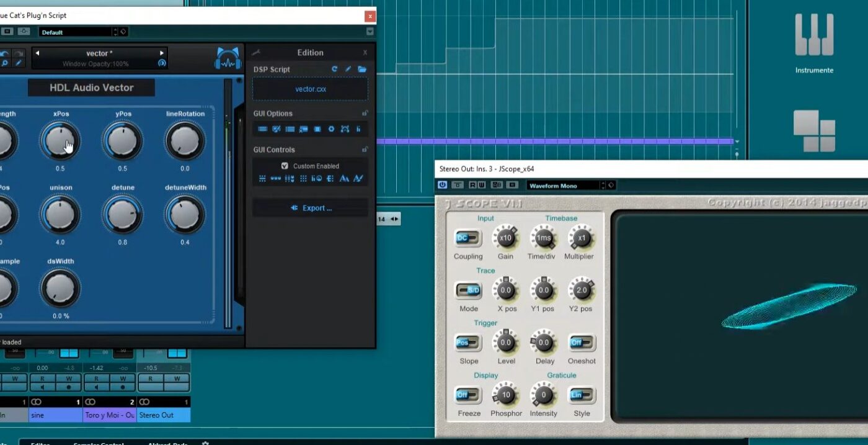Select the Stereo Out mixer channel
The height and width of the screenshot is (445, 868).
[x=163, y=415]
